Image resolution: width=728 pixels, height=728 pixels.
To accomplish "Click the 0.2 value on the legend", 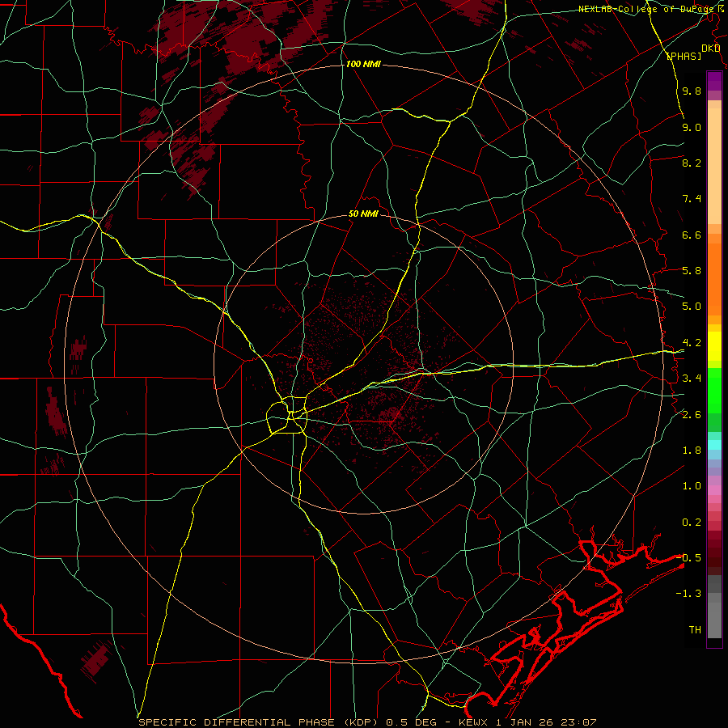I will click(692, 523).
